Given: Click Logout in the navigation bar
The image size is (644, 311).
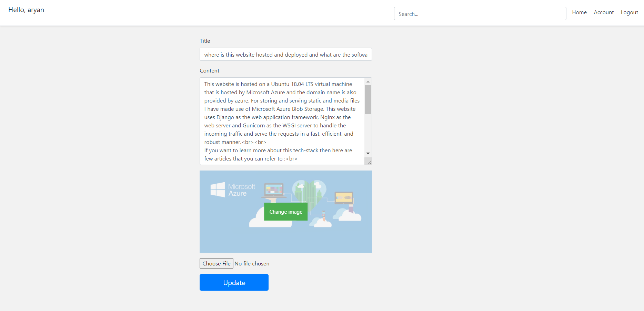Looking at the screenshot, I should click(629, 12).
